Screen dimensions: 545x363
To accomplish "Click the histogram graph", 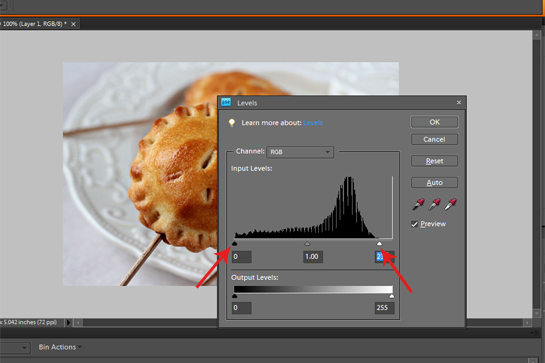I will tap(314, 207).
